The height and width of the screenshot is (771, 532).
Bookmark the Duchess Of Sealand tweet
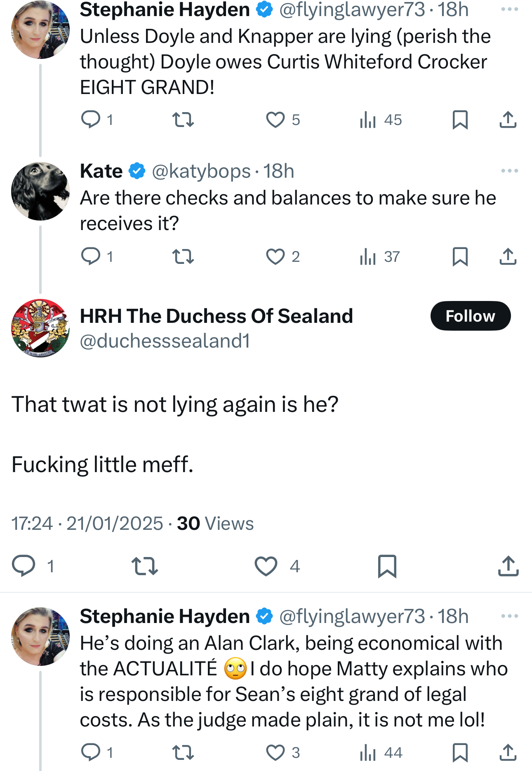[x=387, y=566]
